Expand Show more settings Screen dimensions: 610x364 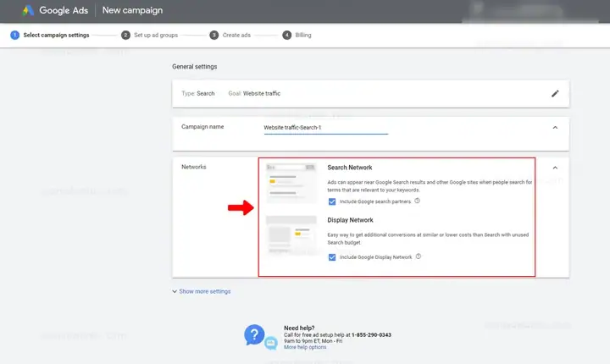pyautogui.click(x=201, y=291)
